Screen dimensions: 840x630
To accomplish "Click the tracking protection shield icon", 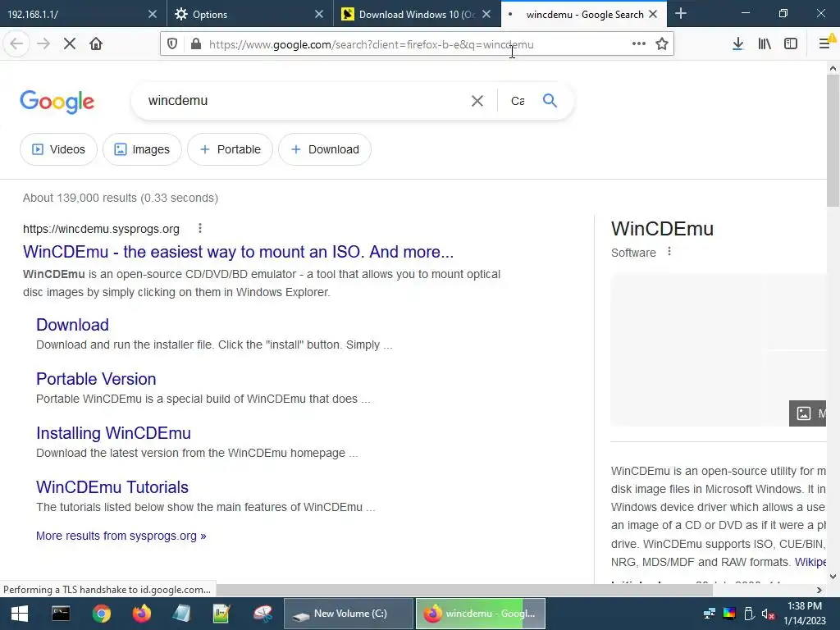I will pos(172,44).
